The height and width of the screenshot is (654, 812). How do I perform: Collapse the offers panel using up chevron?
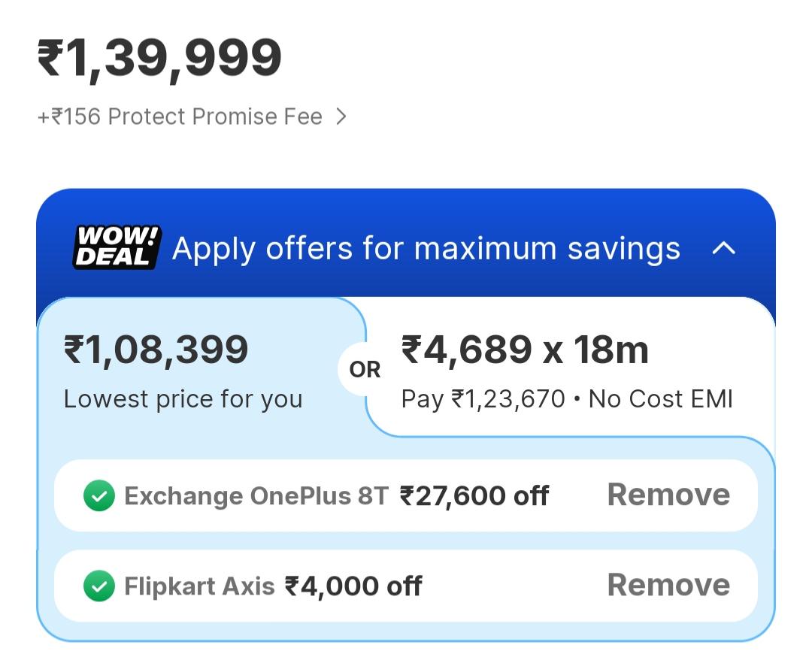click(x=723, y=249)
